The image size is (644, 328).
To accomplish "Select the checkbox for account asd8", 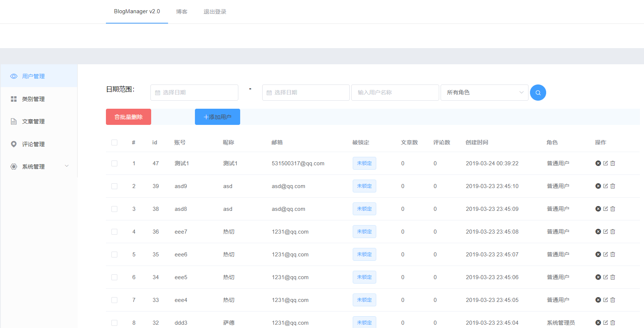I will [x=114, y=209].
